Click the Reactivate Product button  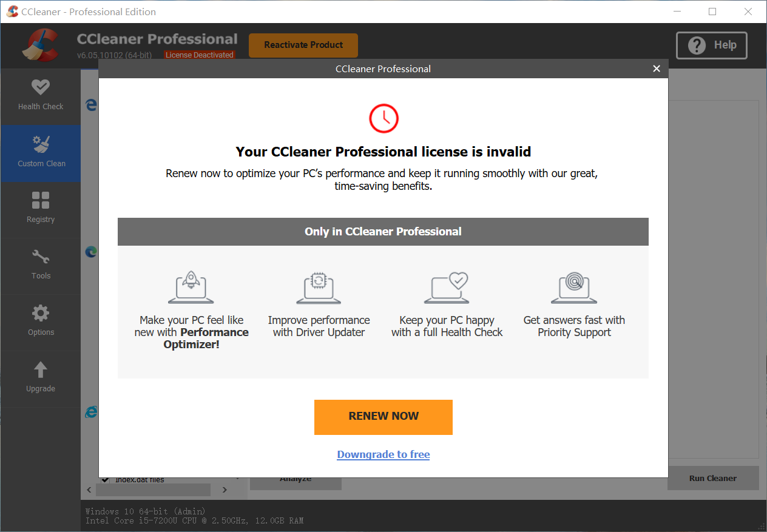(303, 45)
